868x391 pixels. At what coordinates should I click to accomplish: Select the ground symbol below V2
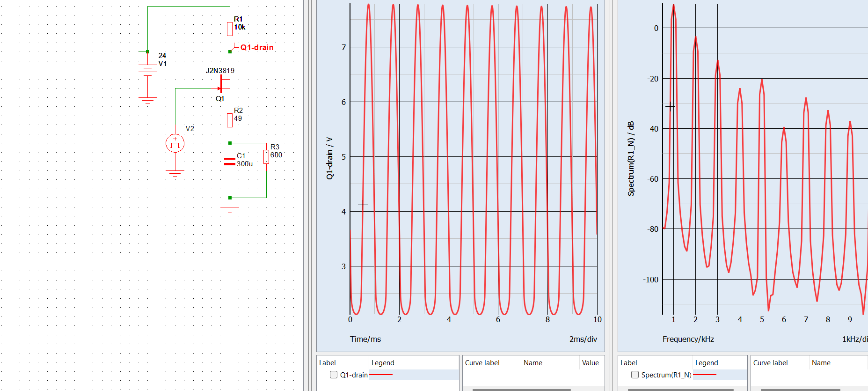coord(175,174)
